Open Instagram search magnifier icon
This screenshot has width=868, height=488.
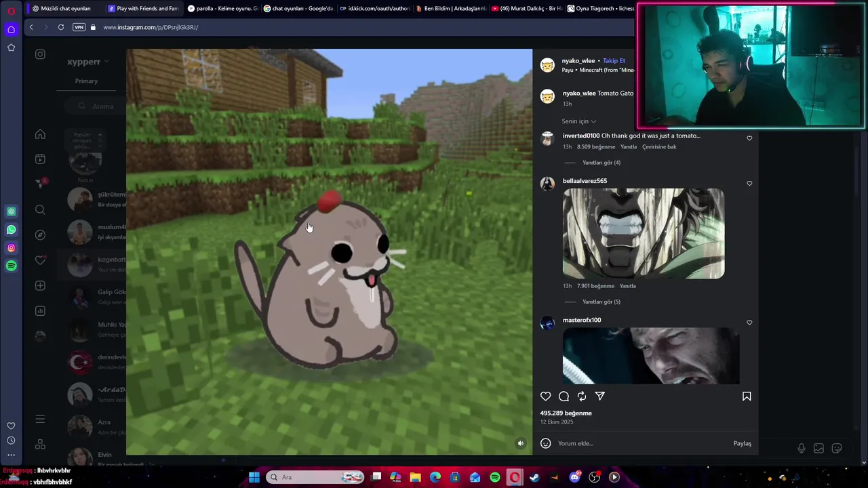click(x=40, y=210)
